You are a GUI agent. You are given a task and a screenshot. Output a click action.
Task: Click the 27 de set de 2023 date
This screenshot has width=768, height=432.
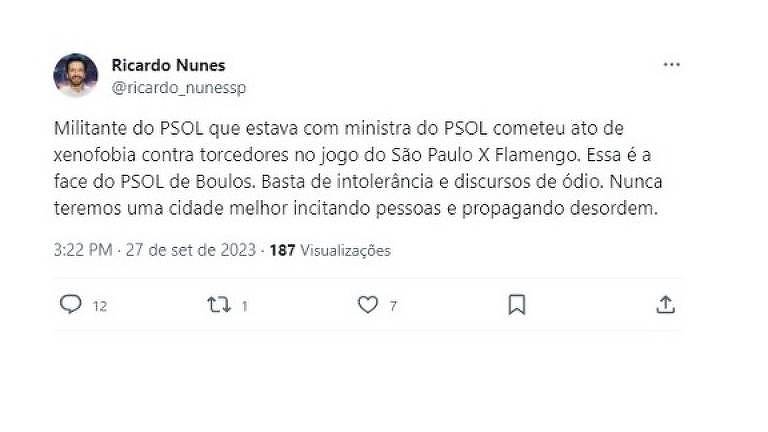(x=191, y=250)
